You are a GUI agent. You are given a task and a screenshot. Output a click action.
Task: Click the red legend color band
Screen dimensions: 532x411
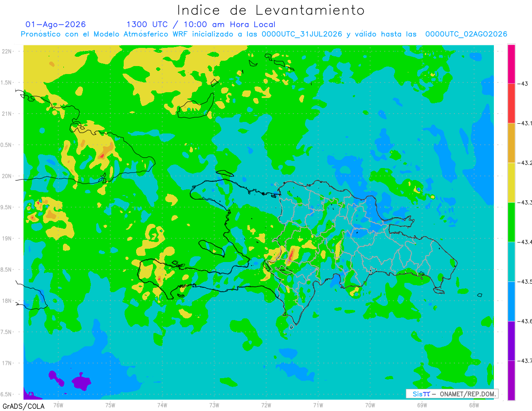pos(511,103)
